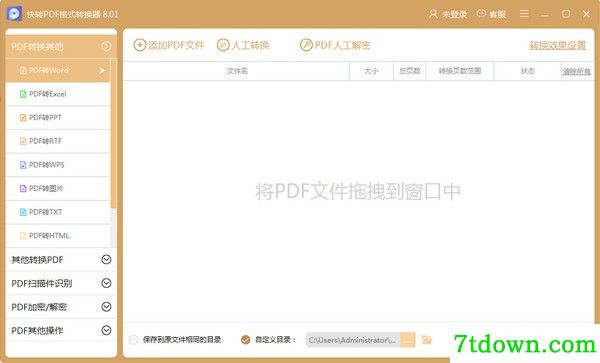
Task: Click the purple PDF转图片 file icon
Action: pos(23,189)
